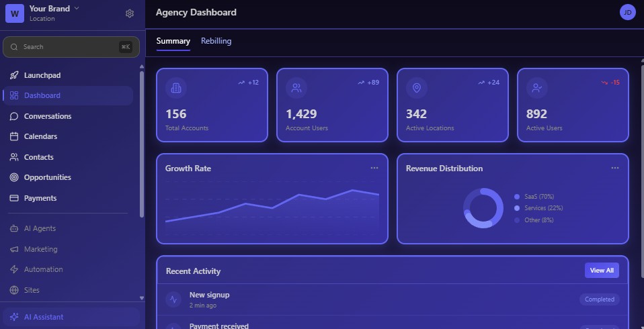
Task: Click the Calendars calendar icon
Action: [x=14, y=136]
